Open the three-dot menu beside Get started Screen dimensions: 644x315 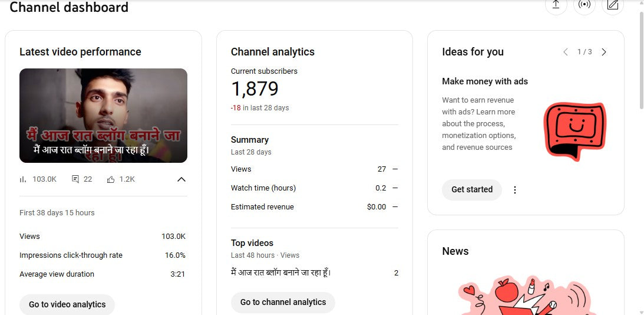(x=515, y=190)
